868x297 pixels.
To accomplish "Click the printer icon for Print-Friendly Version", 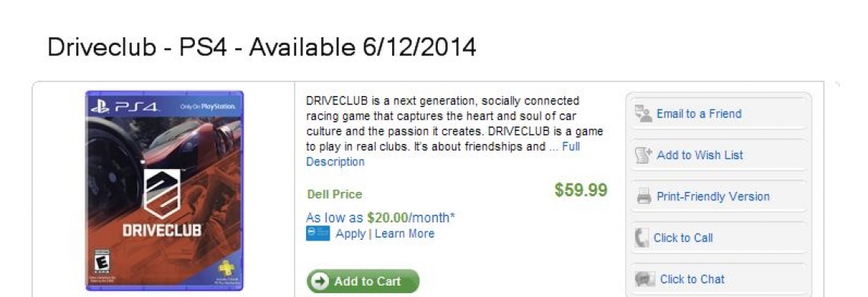I will [x=644, y=196].
